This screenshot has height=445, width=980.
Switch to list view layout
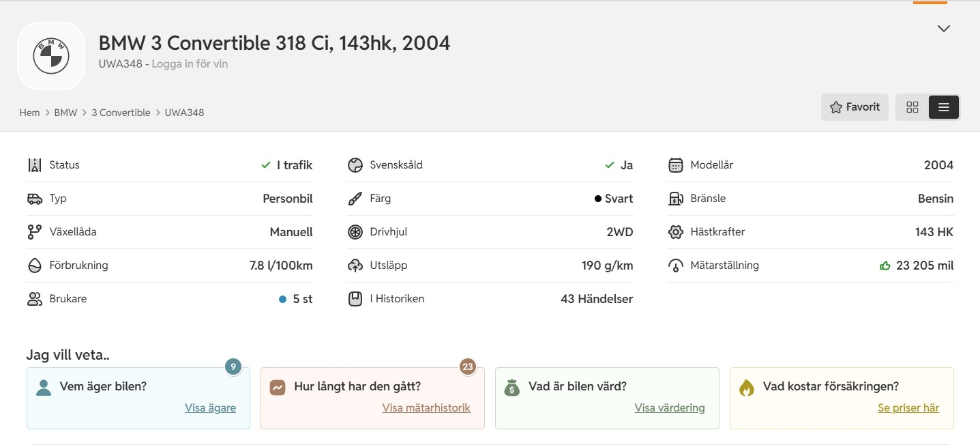click(944, 107)
